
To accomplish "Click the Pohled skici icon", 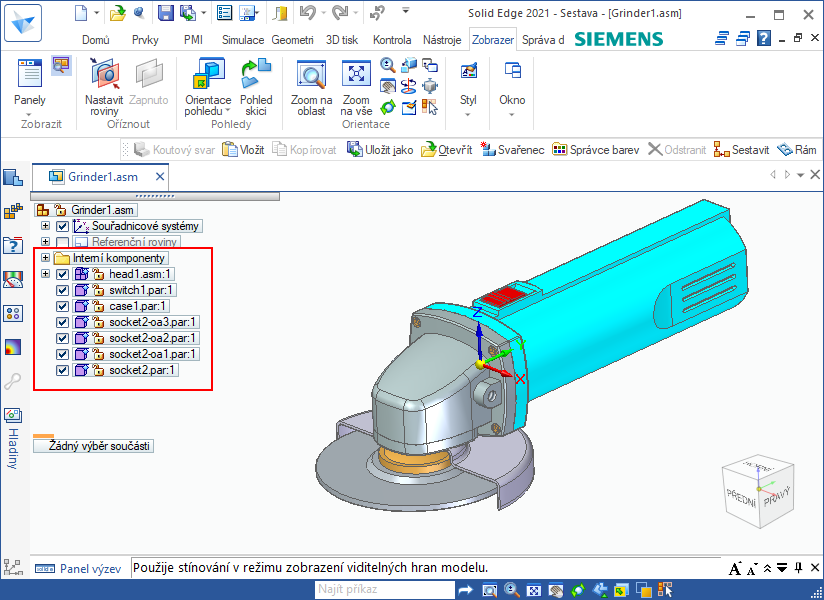I will tap(256, 76).
